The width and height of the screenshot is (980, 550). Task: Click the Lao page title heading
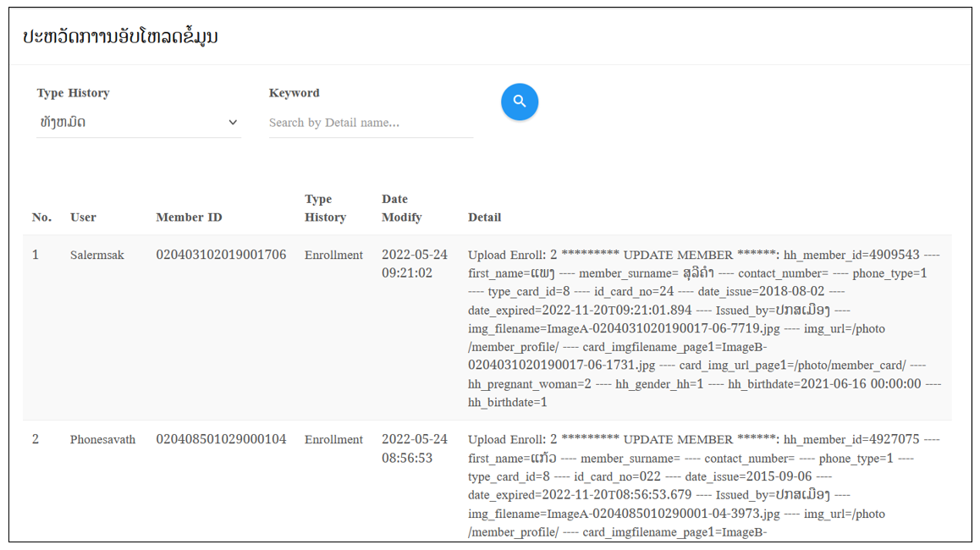tap(120, 37)
